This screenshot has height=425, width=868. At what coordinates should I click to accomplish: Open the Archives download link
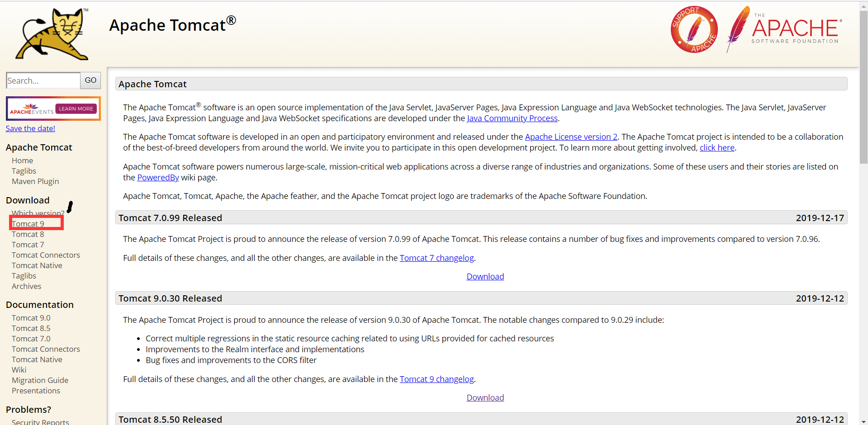tap(26, 286)
